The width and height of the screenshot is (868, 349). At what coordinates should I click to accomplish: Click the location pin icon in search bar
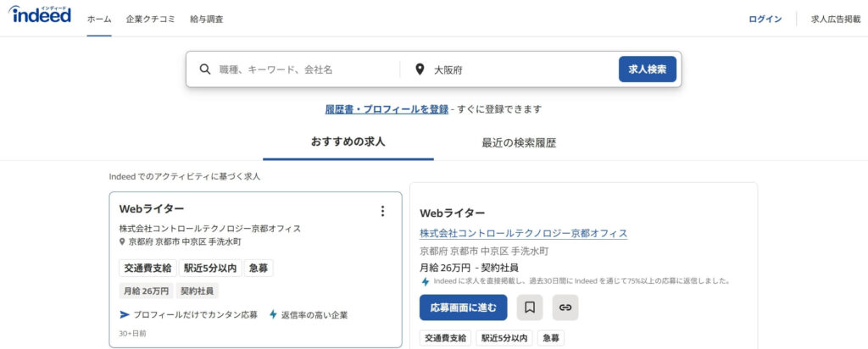point(420,69)
